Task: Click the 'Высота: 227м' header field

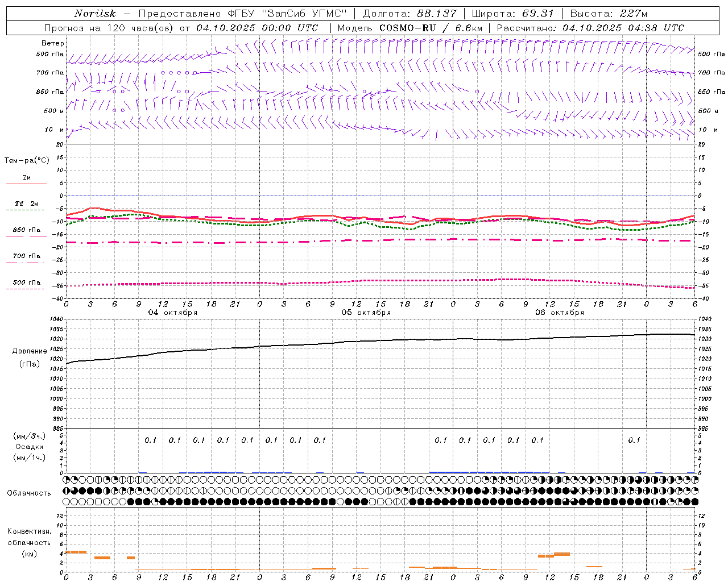Action: [x=609, y=14]
